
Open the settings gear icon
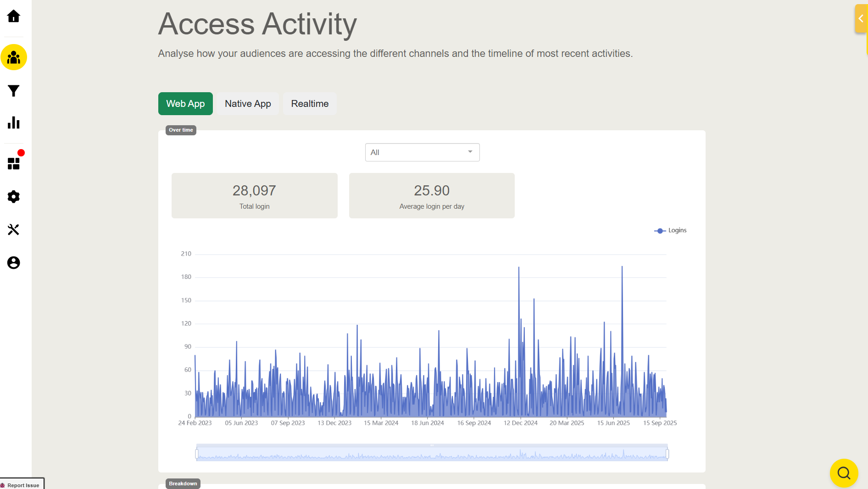(14, 197)
